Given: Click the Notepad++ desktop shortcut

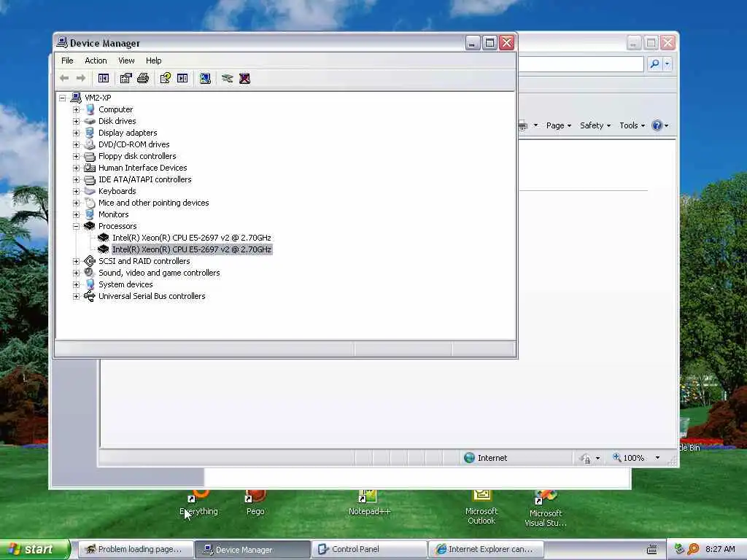Looking at the screenshot, I should click(369, 502).
